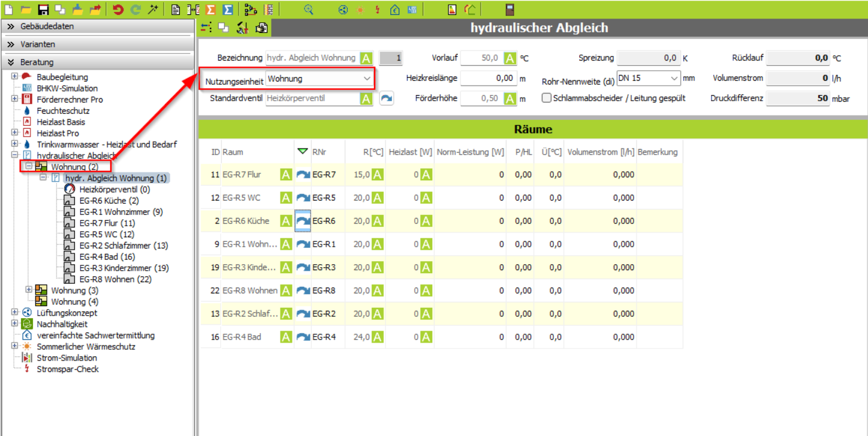868x436 pixels.
Task: Click green A toggle beside Förderhöhe value
Action: point(510,98)
